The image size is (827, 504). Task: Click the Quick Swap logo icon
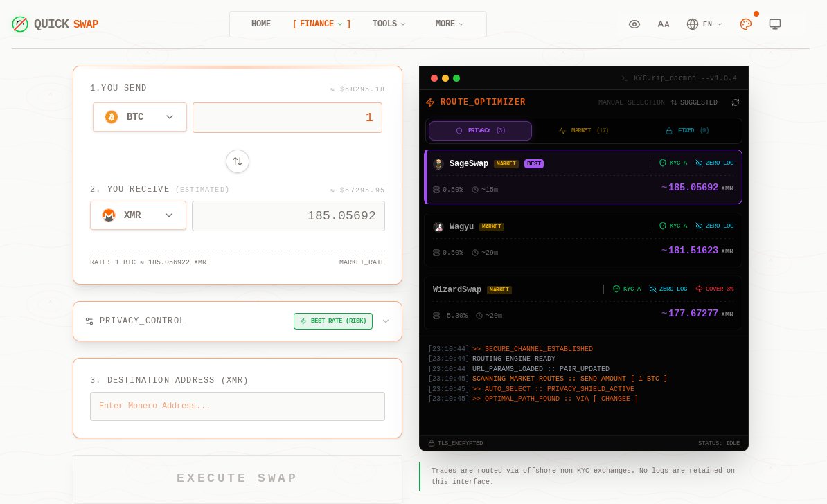(x=20, y=24)
